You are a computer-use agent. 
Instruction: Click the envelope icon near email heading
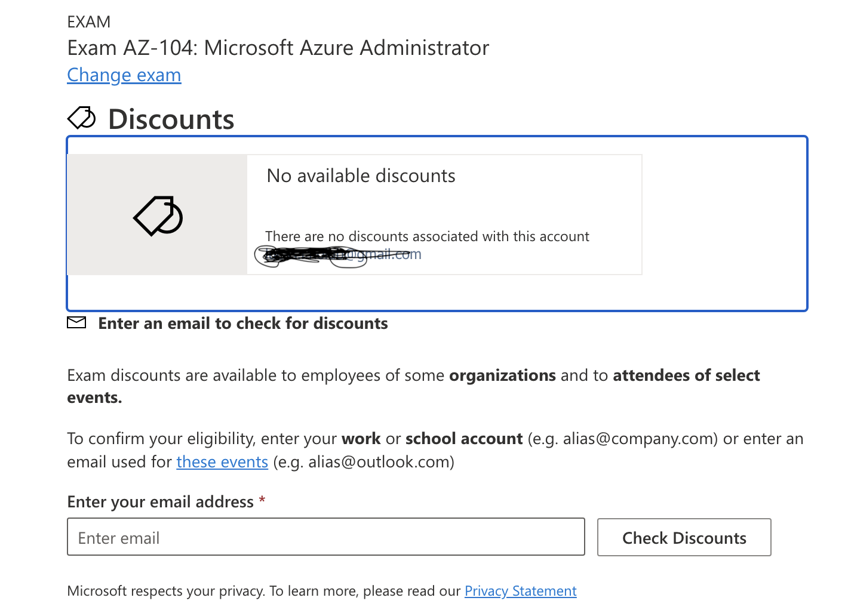tap(76, 323)
